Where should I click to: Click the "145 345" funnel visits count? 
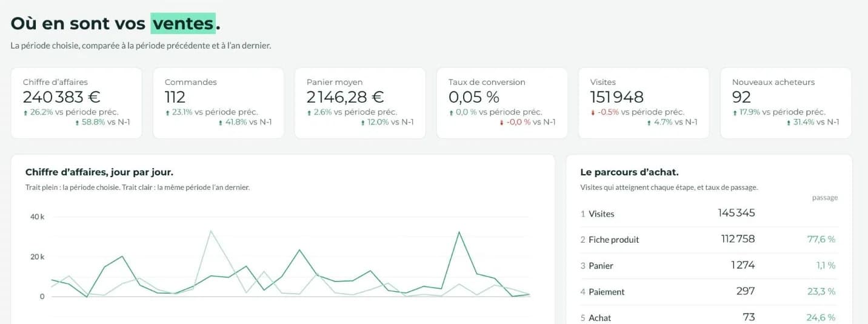pyautogui.click(x=736, y=213)
